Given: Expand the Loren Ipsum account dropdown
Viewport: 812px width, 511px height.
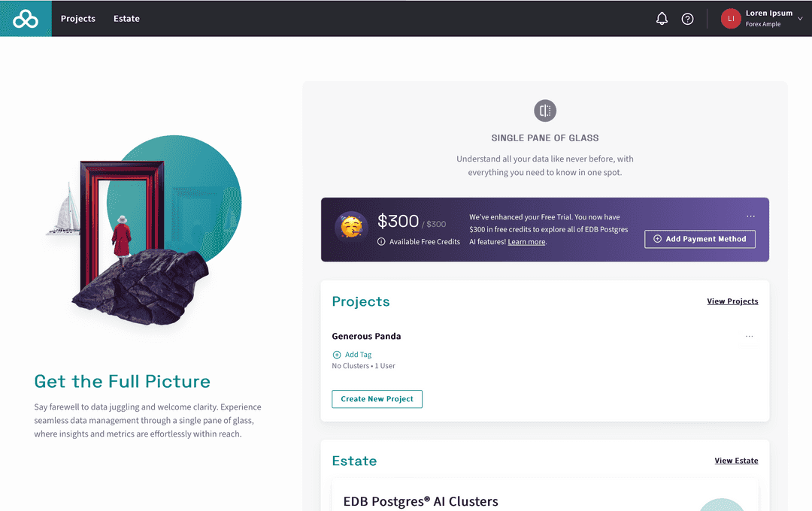Looking at the screenshot, I should 799,19.
